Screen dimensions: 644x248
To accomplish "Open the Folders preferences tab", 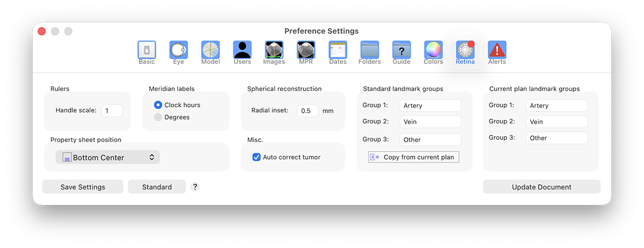I will pos(369,51).
